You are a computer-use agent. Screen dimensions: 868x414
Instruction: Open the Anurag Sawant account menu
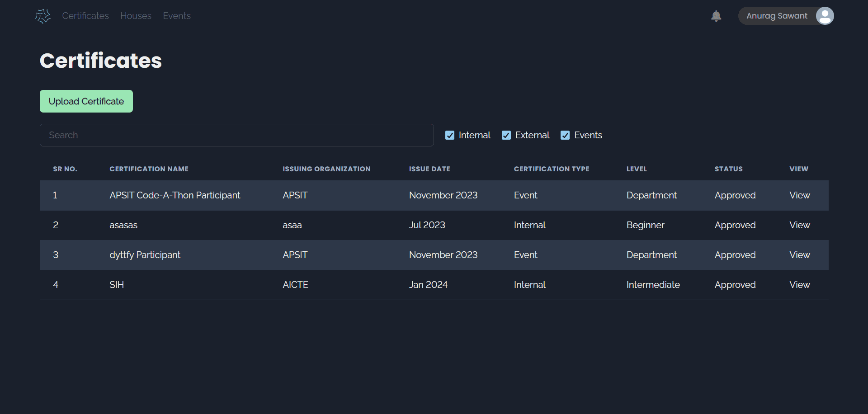coord(778,16)
